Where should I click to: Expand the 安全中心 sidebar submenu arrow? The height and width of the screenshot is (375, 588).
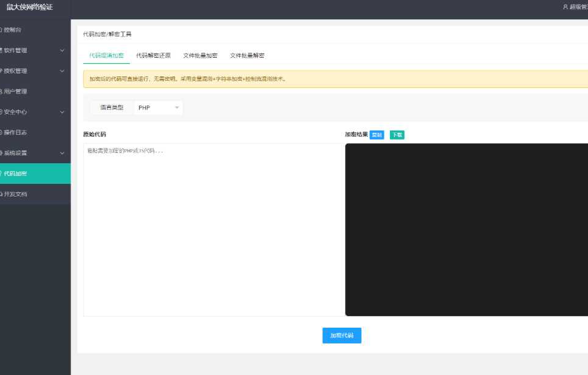pyautogui.click(x=62, y=112)
